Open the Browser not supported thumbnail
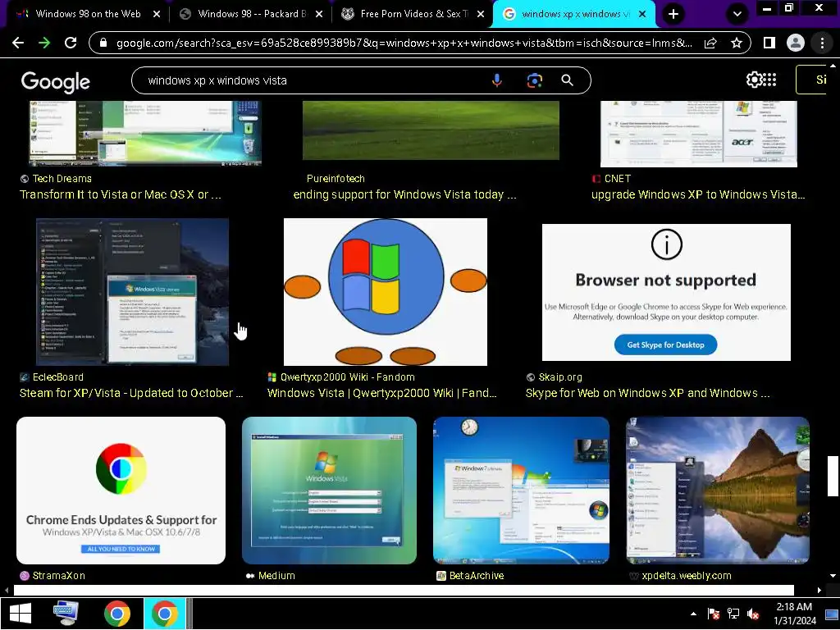 pos(666,292)
